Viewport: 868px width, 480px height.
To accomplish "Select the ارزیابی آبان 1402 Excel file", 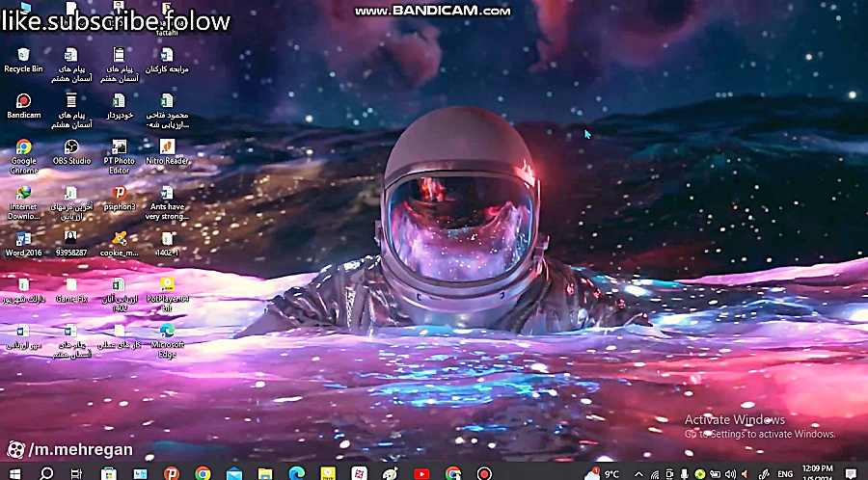I will (x=119, y=295).
